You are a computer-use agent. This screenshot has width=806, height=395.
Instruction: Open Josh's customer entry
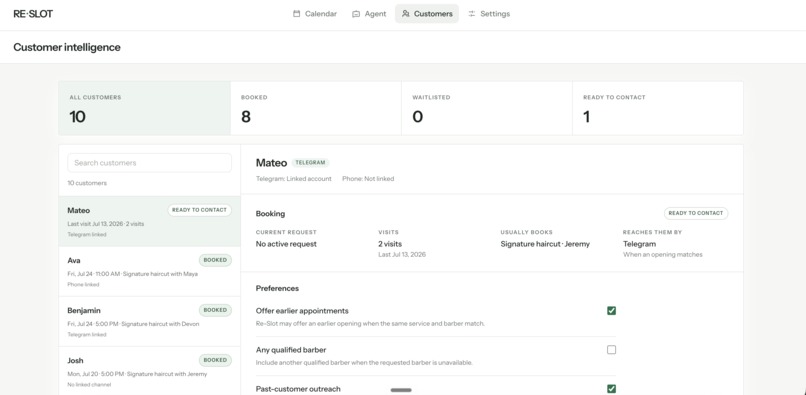pyautogui.click(x=150, y=371)
